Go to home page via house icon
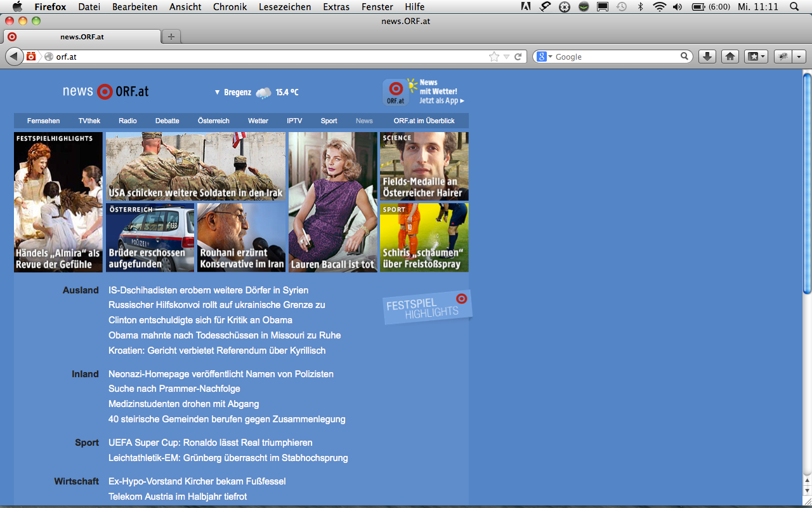Image resolution: width=812 pixels, height=508 pixels. coord(730,57)
